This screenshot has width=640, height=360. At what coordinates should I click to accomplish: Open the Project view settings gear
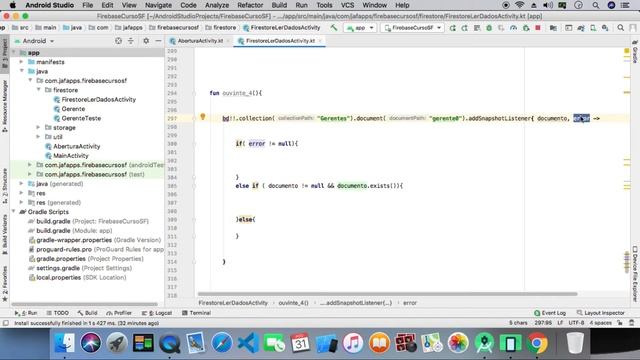(x=146, y=41)
